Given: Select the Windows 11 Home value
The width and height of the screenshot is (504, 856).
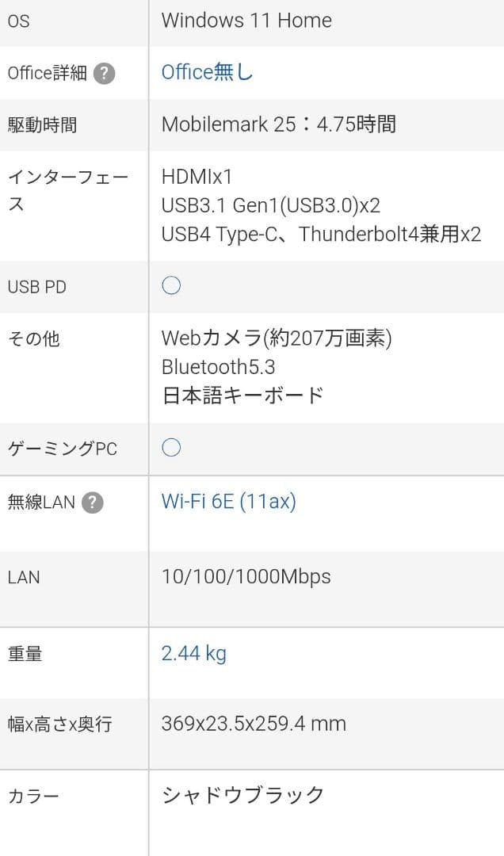Looking at the screenshot, I should coord(246,21).
